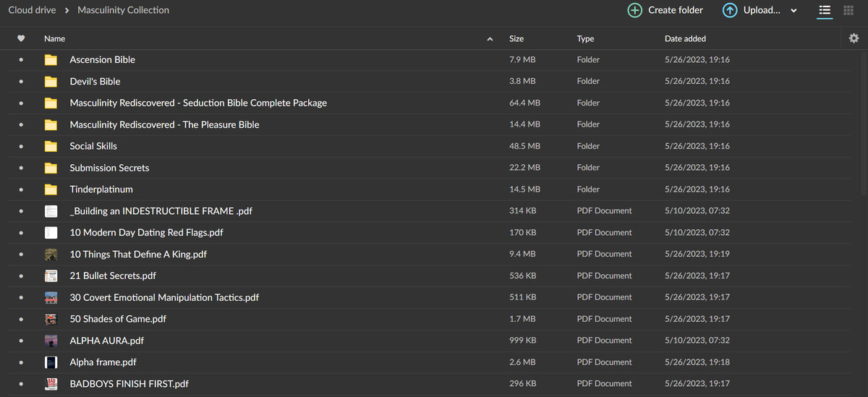Toggle favourite dot for Submission Secrets
The image size is (868, 397).
(21, 168)
